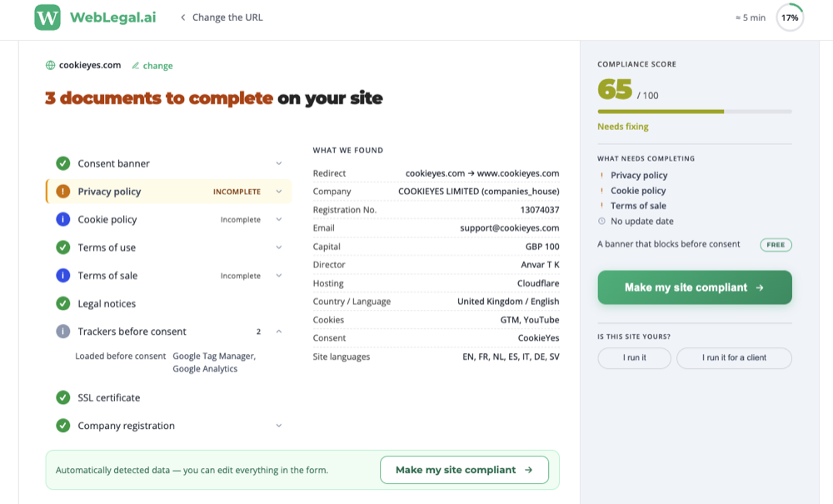The width and height of the screenshot is (833, 504).
Task: Click the compliance score number 65
Action: [x=615, y=89]
